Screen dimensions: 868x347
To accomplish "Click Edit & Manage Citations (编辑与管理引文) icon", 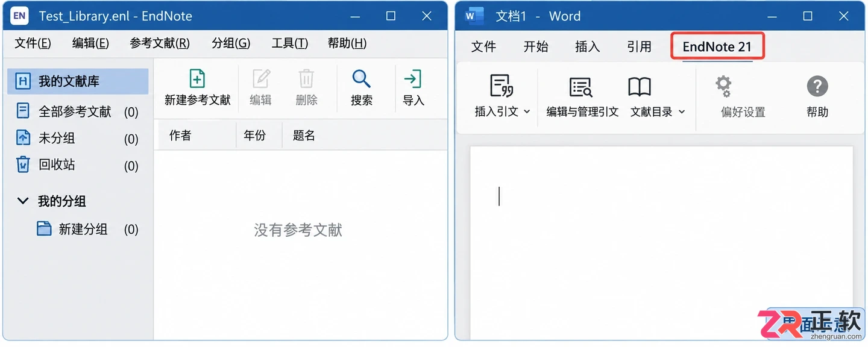I will pos(581,87).
